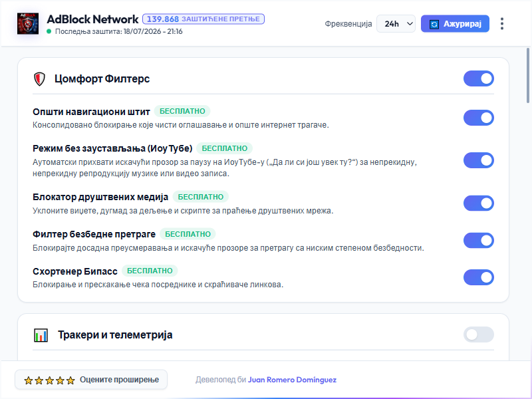The height and width of the screenshot is (399, 532).
Task: Click the refresh icon inside Ажурирај button
Action: coord(434,24)
